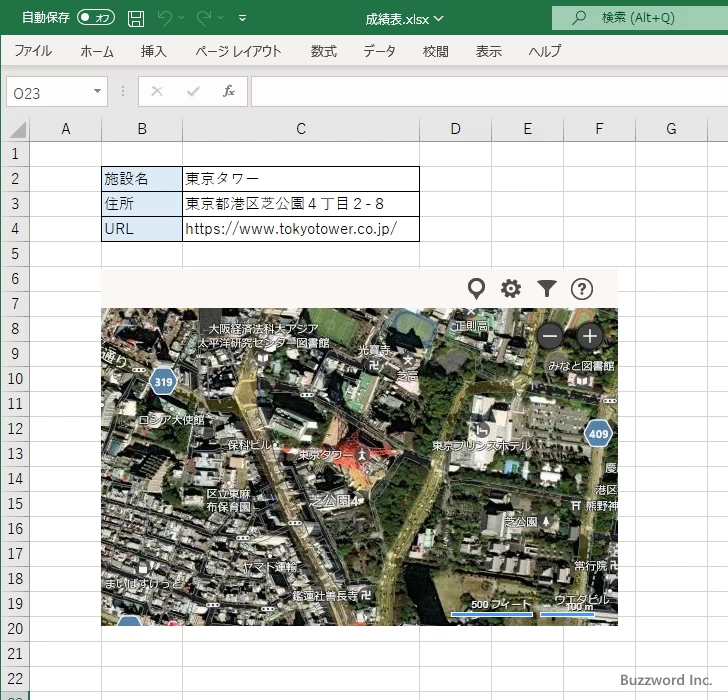The image size is (728, 700).
Task: Open the Redo history dropdown arrow
Action: [x=221, y=18]
